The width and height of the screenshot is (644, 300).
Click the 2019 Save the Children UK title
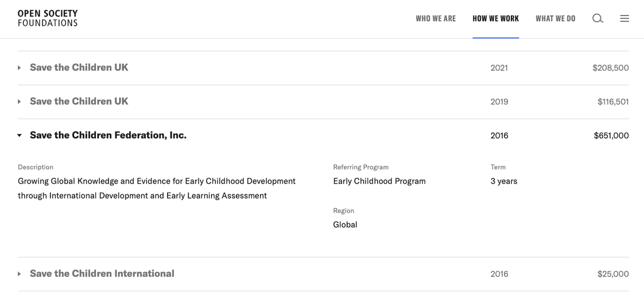79,101
